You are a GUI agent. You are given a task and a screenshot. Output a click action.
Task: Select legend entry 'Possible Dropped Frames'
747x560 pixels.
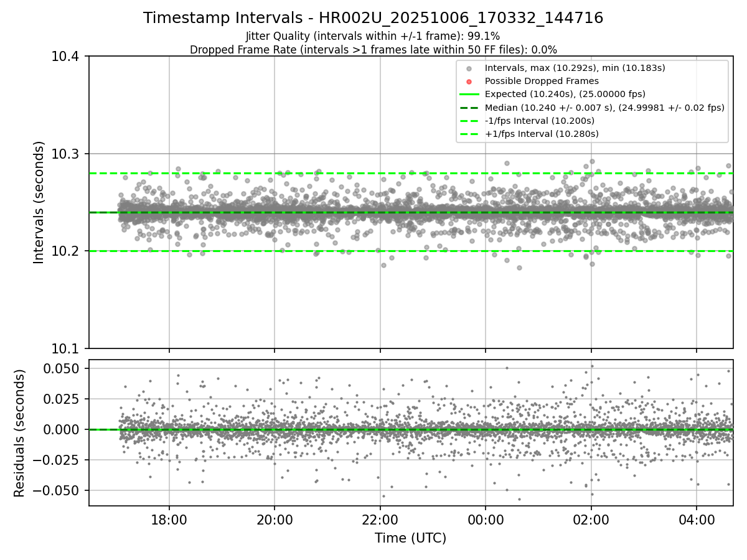[x=542, y=81]
